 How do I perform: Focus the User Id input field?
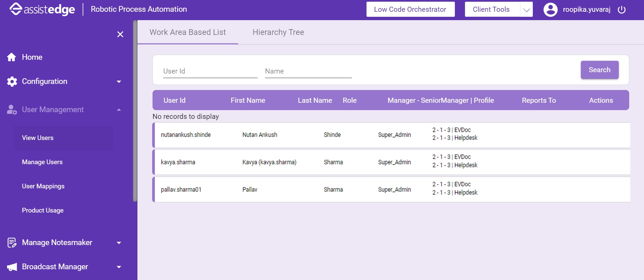(x=210, y=71)
